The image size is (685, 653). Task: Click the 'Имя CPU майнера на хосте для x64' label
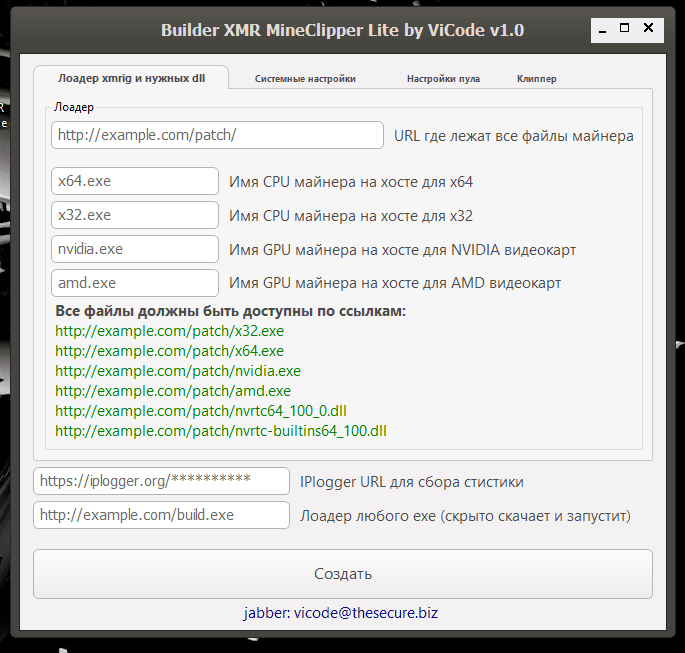(x=351, y=182)
